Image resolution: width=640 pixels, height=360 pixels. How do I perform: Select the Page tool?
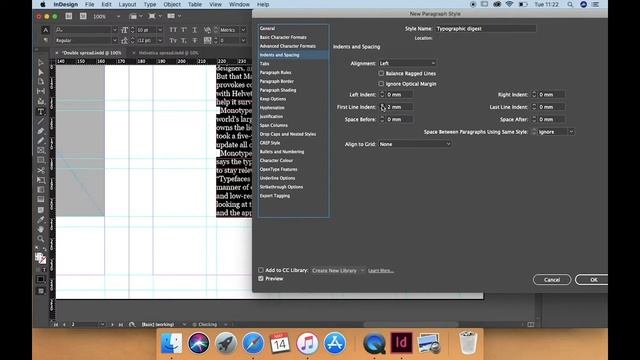point(41,82)
